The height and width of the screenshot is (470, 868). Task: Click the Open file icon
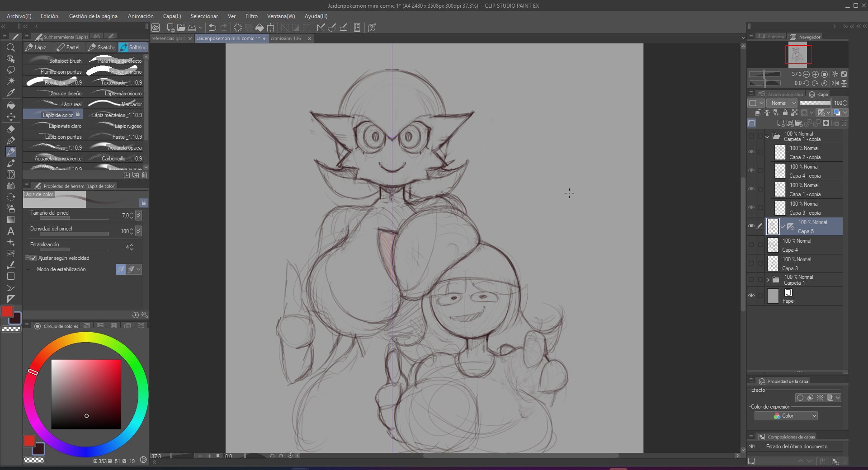point(181,28)
